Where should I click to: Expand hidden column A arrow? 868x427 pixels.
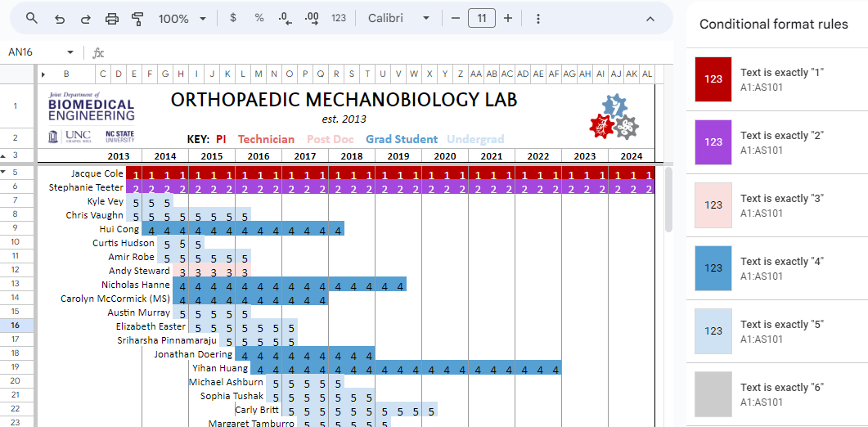pos(43,74)
